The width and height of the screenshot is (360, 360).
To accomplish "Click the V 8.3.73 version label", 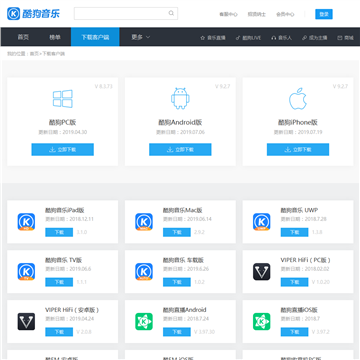I will [103, 86].
